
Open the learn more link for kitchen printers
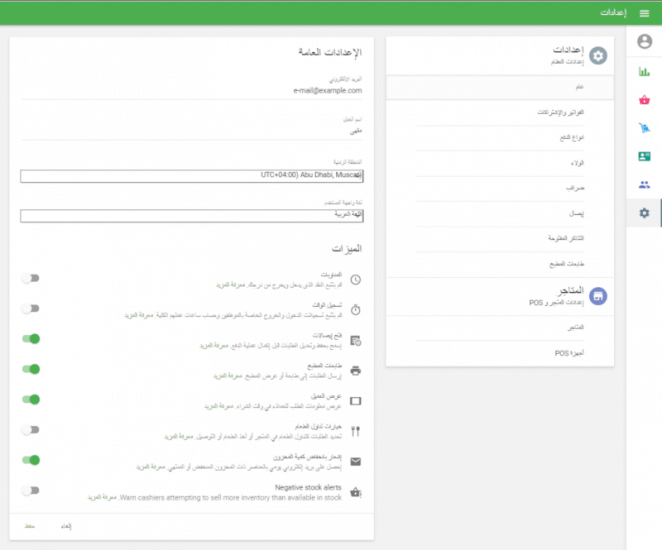(x=228, y=376)
